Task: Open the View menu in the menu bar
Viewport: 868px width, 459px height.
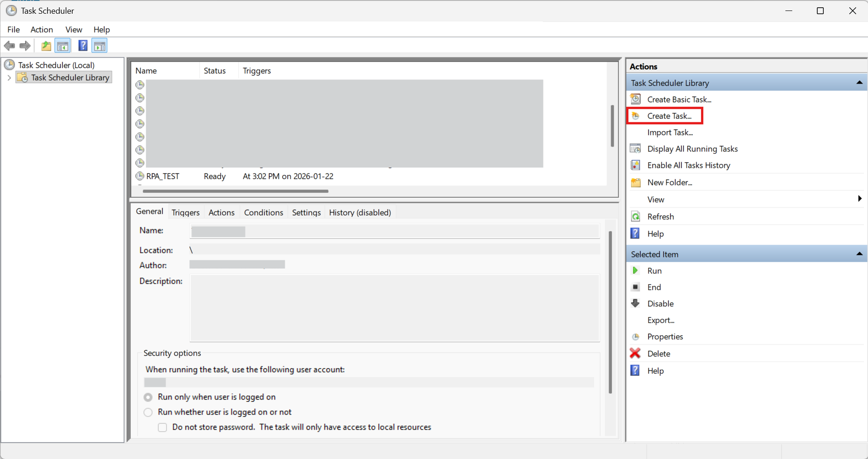Action: tap(73, 29)
